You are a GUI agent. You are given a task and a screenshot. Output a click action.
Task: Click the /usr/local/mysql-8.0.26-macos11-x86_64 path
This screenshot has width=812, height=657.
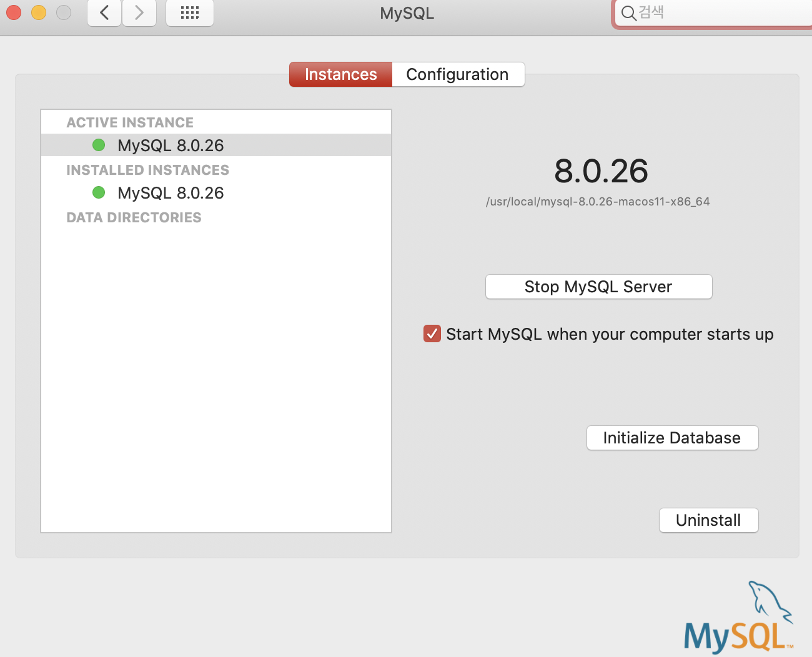[x=598, y=202]
